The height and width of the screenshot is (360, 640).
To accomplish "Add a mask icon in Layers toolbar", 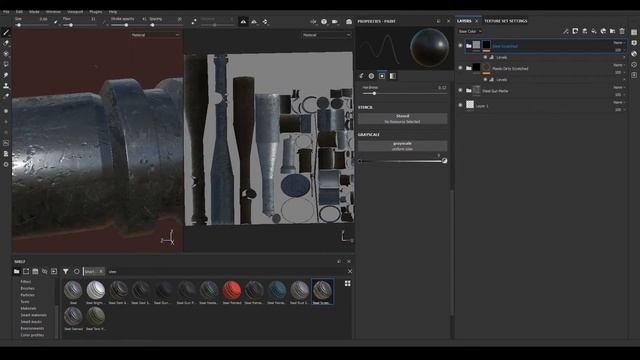I will click(575, 31).
